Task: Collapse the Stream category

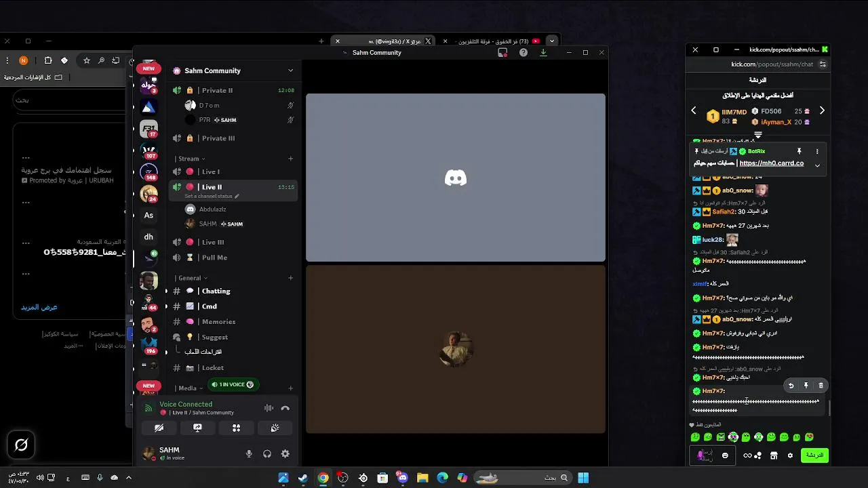Action: click(x=191, y=159)
